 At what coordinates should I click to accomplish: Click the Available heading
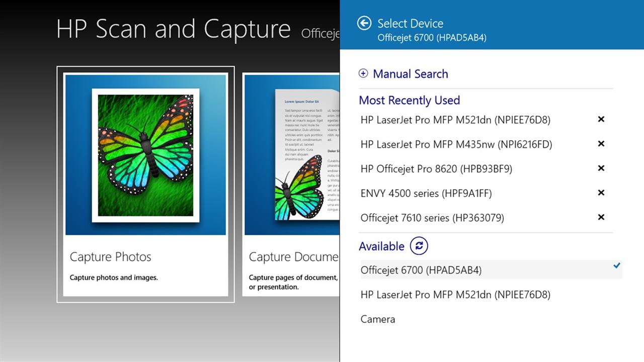(x=381, y=246)
